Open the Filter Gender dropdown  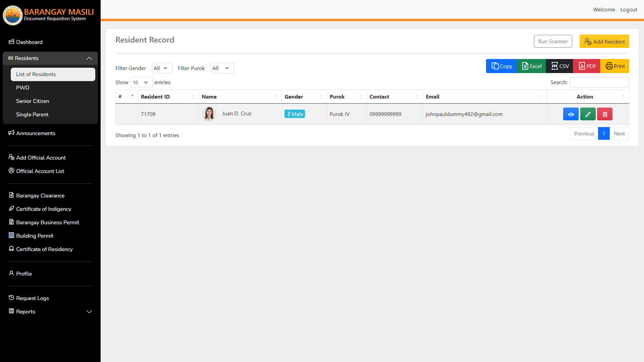(x=162, y=68)
